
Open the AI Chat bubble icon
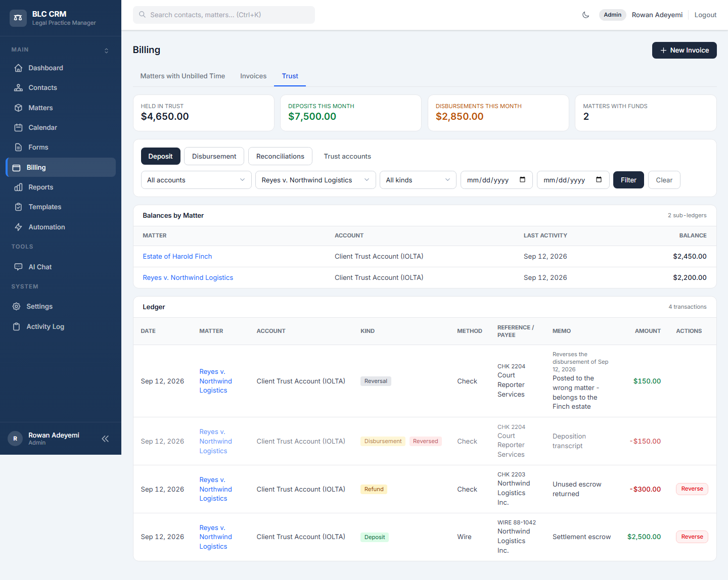18,267
